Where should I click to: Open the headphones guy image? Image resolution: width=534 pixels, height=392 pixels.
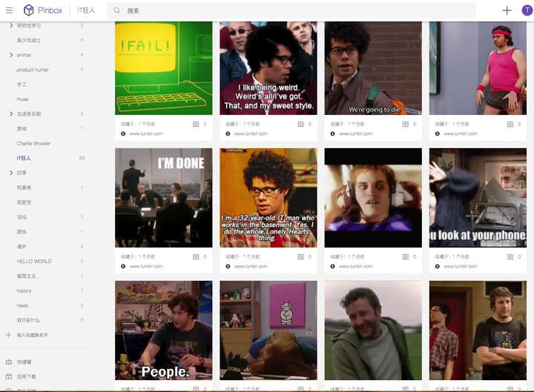coord(373,198)
